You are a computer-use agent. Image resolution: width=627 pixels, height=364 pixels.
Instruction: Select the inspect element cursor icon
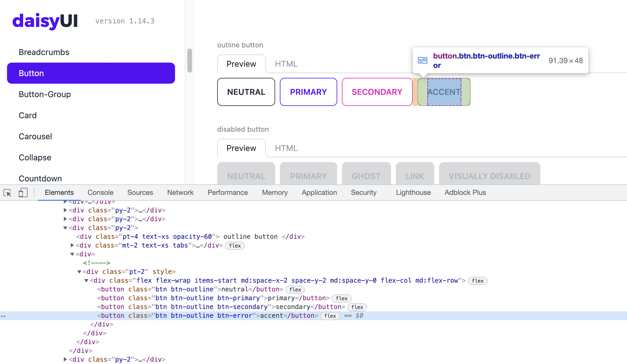pyautogui.click(x=7, y=193)
